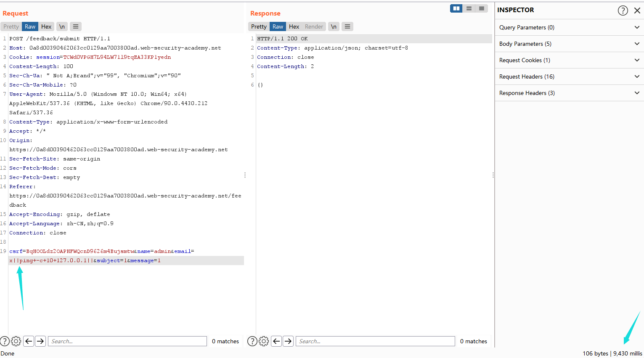Click the csrf parameter line in body
The height and width of the screenshot is (358, 644).
click(102, 251)
